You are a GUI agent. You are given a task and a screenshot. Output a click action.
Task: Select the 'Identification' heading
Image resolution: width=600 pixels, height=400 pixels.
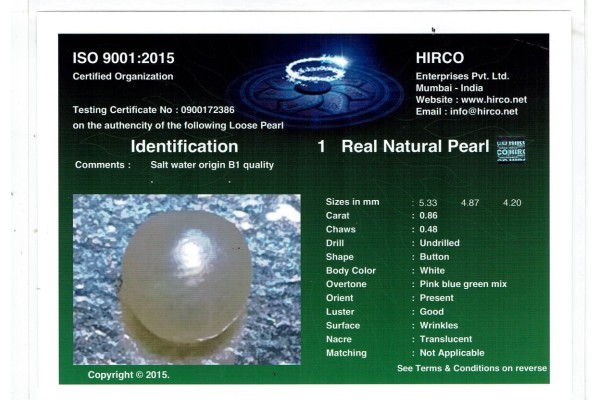(184, 147)
